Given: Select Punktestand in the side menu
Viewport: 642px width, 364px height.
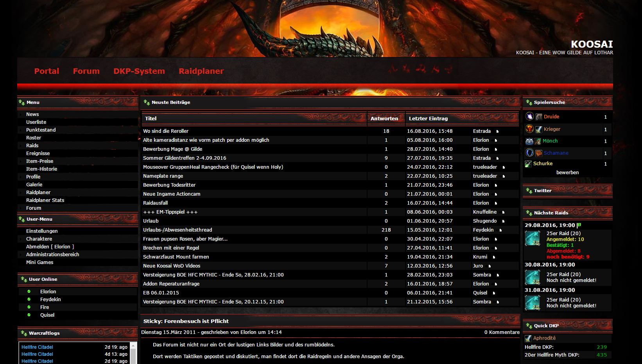Looking at the screenshot, I should tap(41, 130).
